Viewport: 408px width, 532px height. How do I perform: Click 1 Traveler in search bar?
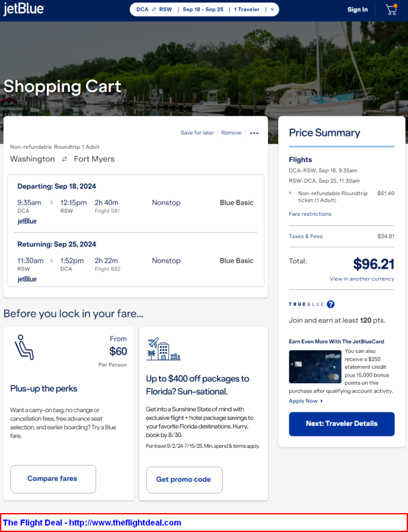[247, 10]
